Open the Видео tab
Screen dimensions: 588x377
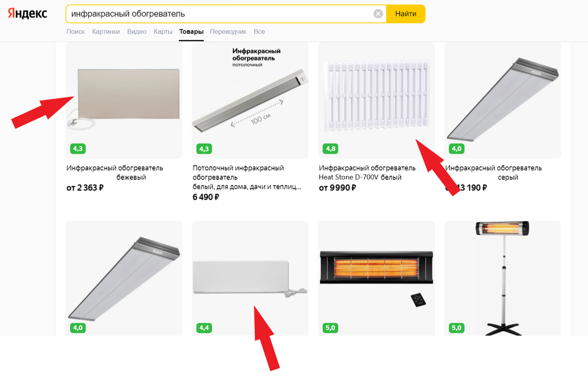[x=137, y=31]
